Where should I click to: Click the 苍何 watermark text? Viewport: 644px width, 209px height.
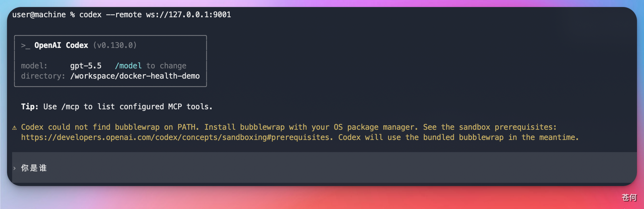coord(629,197)
